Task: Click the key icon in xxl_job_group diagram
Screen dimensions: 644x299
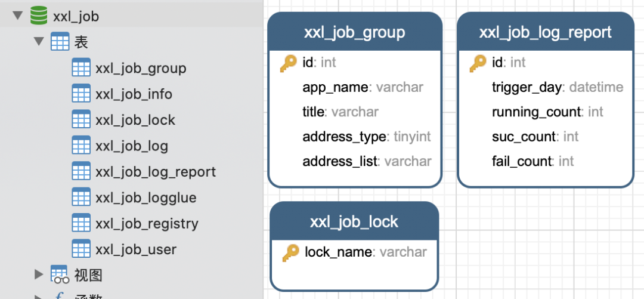Action: 289,63
